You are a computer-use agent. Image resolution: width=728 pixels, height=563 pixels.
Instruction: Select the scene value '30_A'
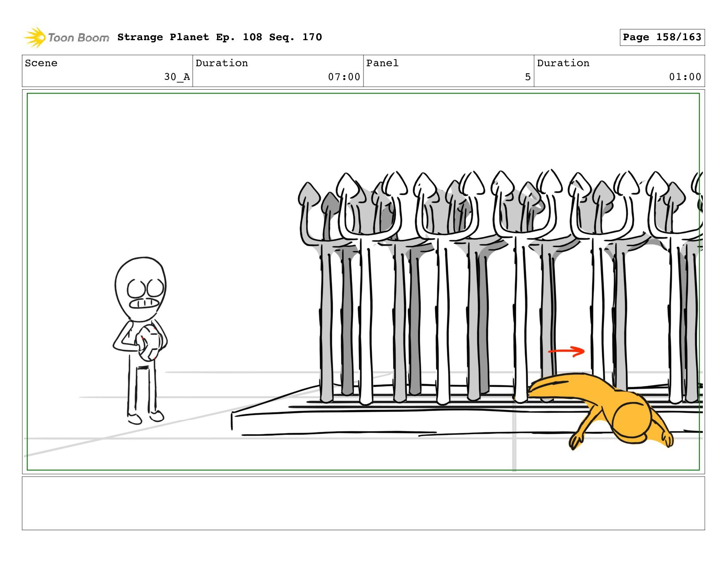pyautogui.click(x=177, y=77)
